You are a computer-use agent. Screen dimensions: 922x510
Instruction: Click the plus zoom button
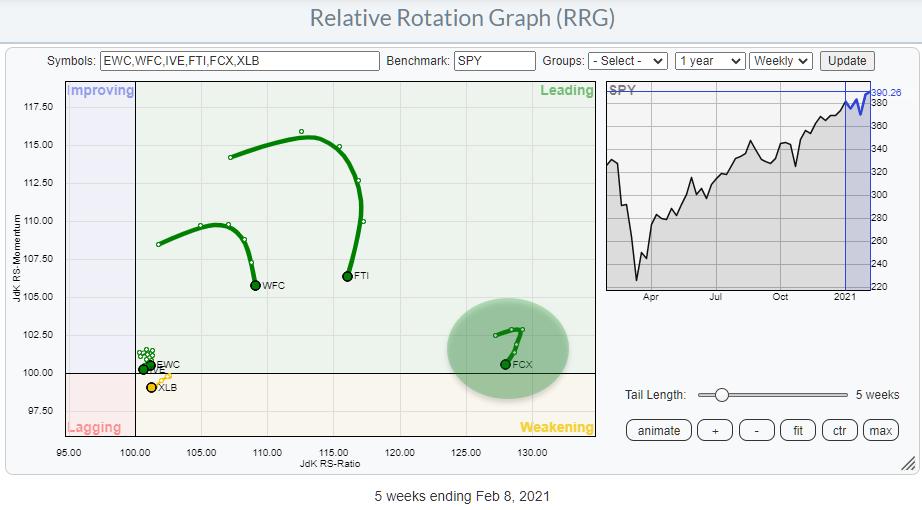pos(714,431)
